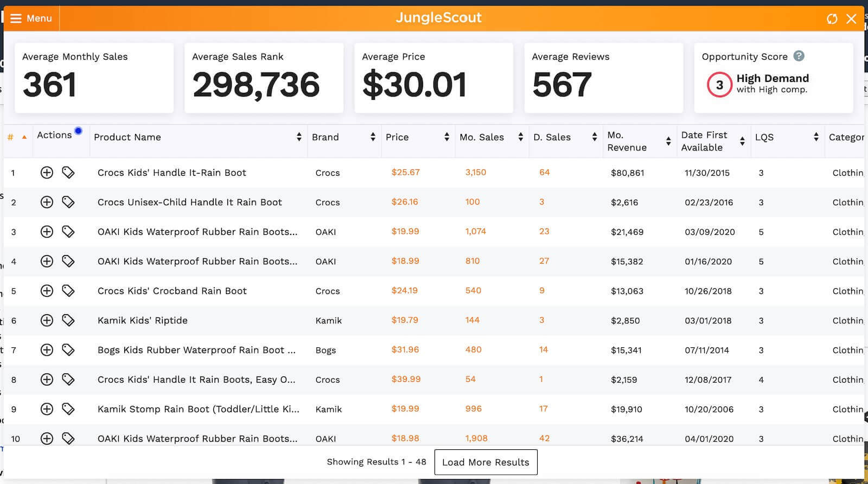The width and height of the screenshot is (868, 484).
Task: Select daily sales value 64
Action: point(544,173)
